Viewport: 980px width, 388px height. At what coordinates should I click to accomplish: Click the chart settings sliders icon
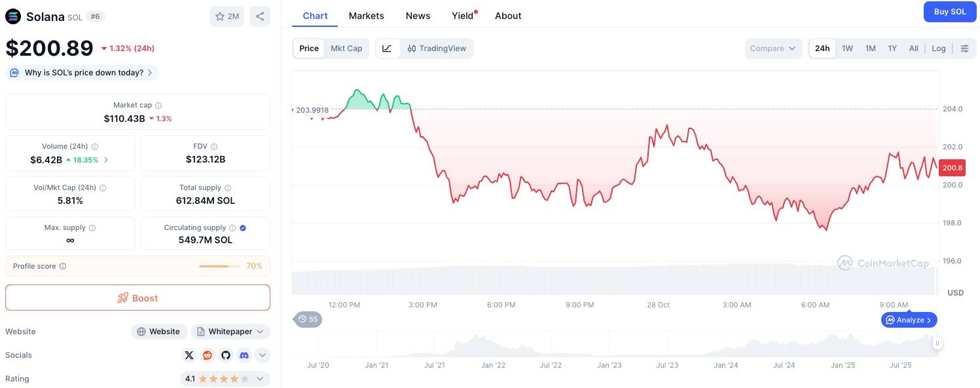click(x=964, y=48)
